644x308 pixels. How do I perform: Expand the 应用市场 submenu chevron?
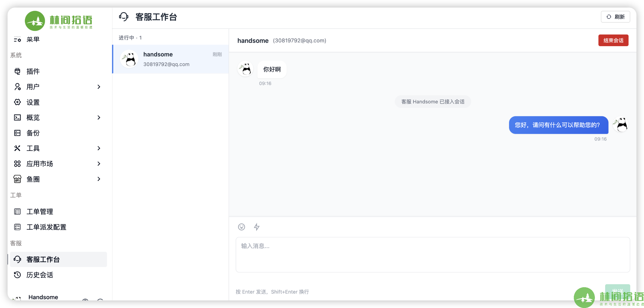pyautogui.click(x=99, y=164)
